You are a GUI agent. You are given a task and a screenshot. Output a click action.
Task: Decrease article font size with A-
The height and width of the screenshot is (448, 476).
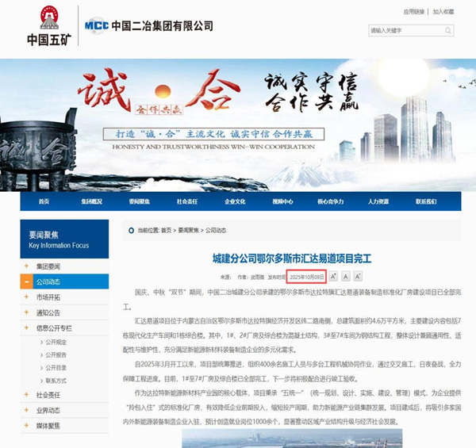click(x=359, y=277)
